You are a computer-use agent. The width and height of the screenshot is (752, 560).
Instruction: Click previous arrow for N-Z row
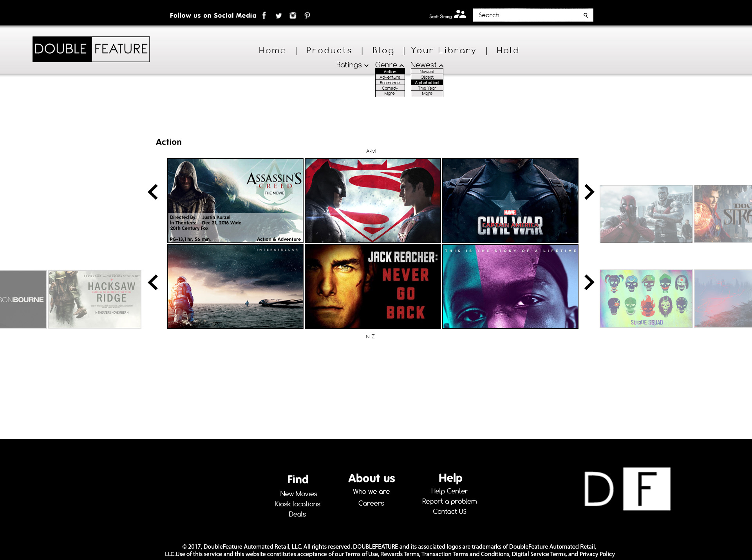(153, 282)
